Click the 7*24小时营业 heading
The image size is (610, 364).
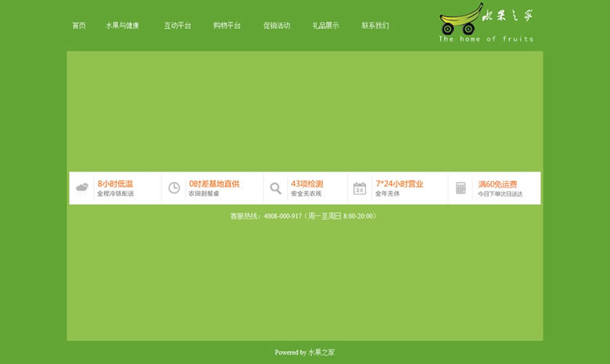click(x=399, y=184)
